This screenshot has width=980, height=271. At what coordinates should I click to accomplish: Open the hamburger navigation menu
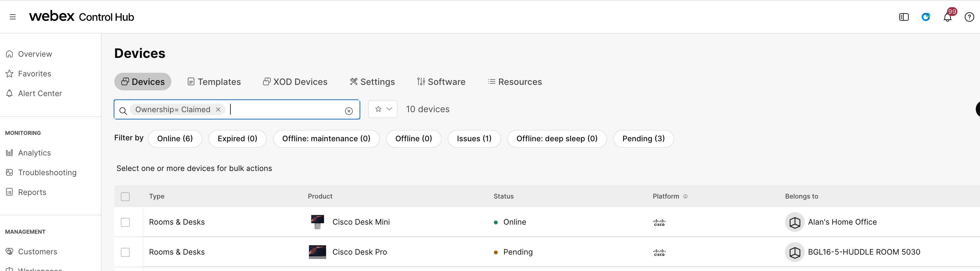[x=12, y=17]
